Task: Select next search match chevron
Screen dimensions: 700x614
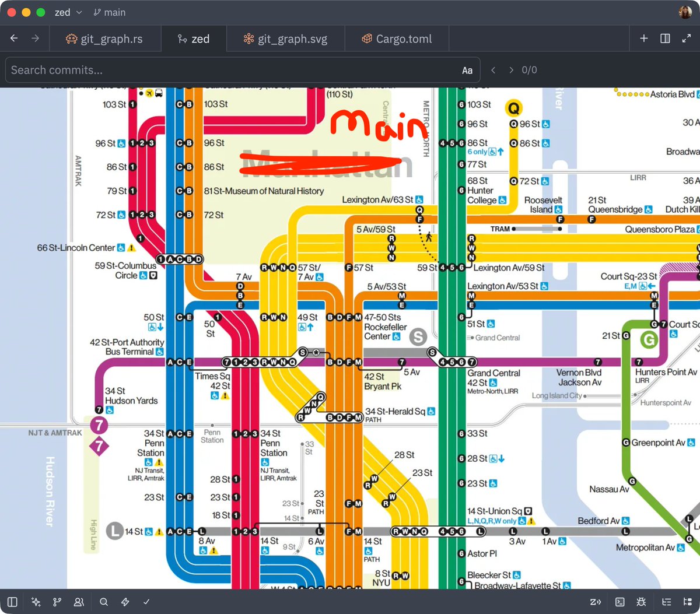Action: pos(512,70)
